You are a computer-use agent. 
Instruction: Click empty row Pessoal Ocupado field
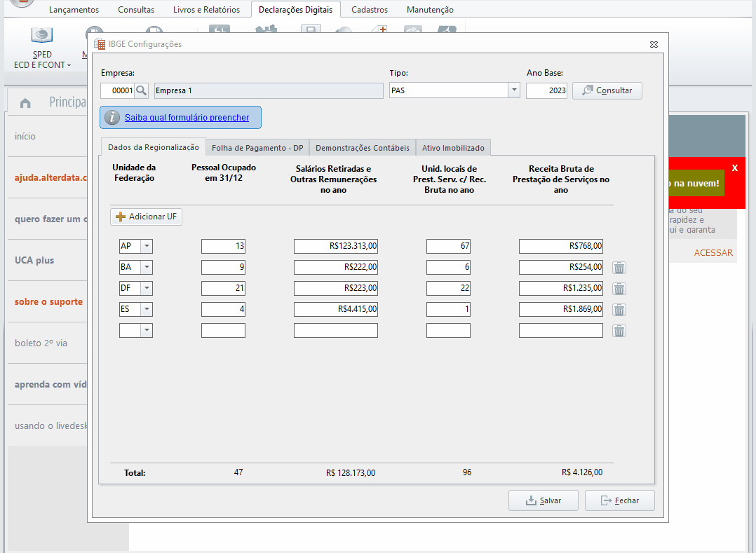pos(223,330)
